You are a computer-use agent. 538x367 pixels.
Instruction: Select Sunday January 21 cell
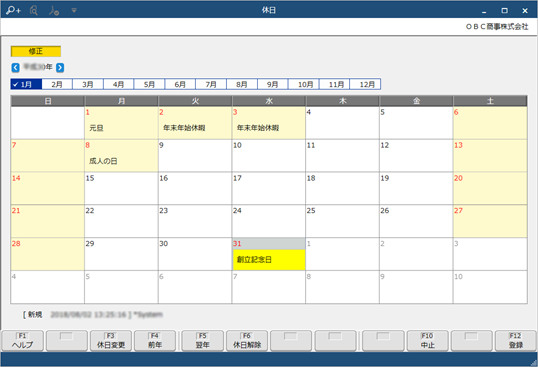pos(48,221)
